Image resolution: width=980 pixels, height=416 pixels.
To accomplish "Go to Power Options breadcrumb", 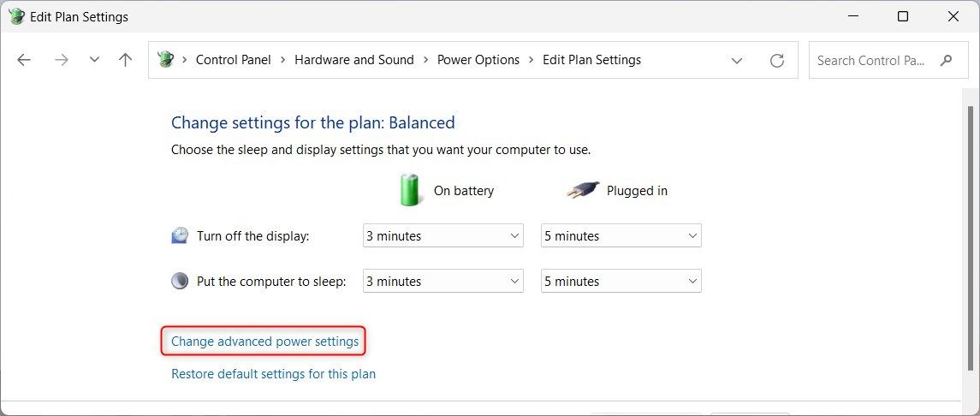I will click(x=478, y=60).
